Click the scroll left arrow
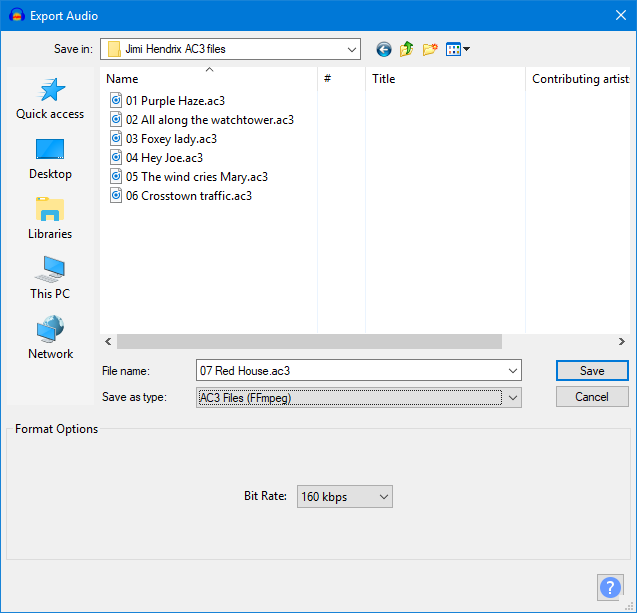The height and width of the screenshot is (613, 637). tap(108, 342)
